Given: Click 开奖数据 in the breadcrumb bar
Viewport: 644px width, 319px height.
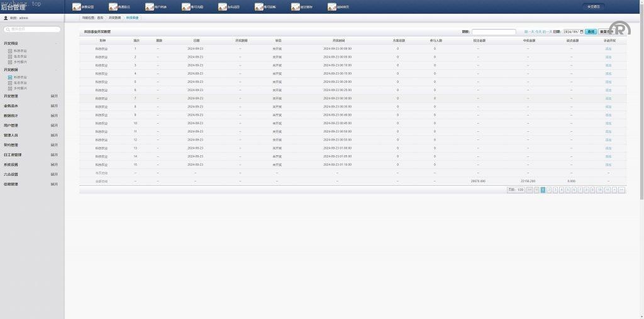Looking at the screenshot, I should pyautogui.click(x=114, y=18).
